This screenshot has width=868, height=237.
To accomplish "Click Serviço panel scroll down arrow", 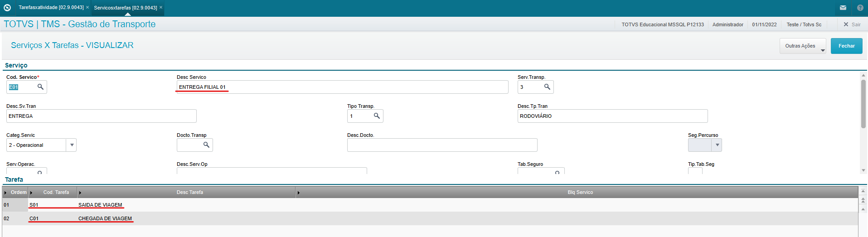I will [863, 170].
